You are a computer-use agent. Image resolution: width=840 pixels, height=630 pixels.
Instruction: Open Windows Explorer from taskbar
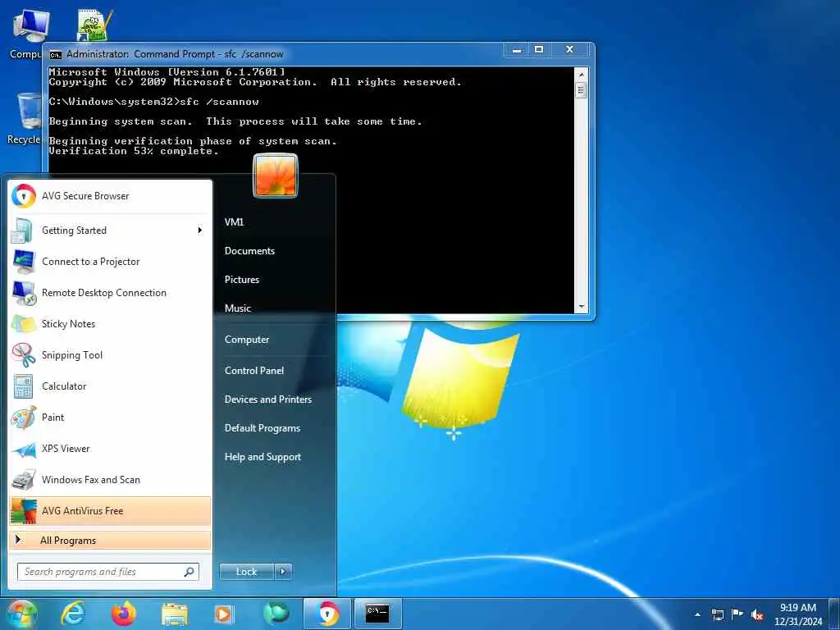175,614
